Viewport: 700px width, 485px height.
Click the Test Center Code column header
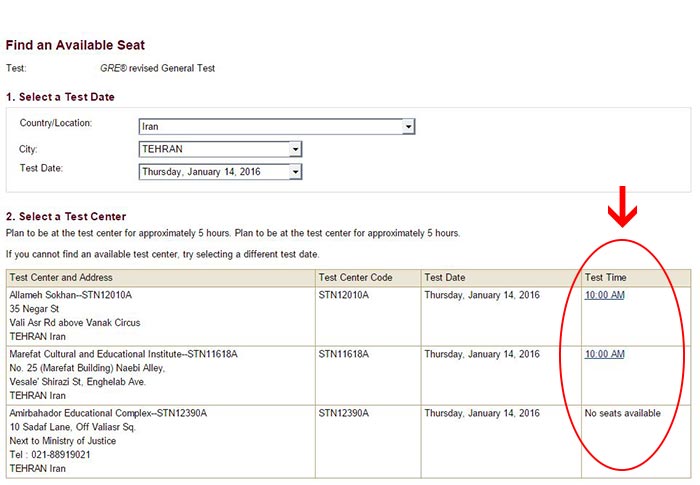355,277
